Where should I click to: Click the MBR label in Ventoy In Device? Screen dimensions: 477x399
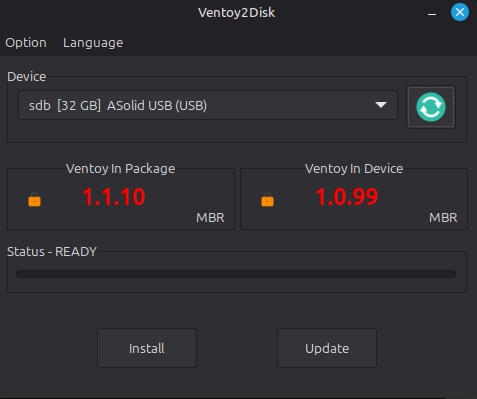coord(443,218)
